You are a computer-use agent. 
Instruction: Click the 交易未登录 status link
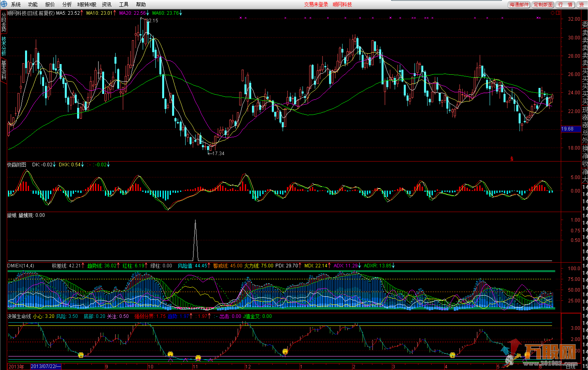(316, 4)
